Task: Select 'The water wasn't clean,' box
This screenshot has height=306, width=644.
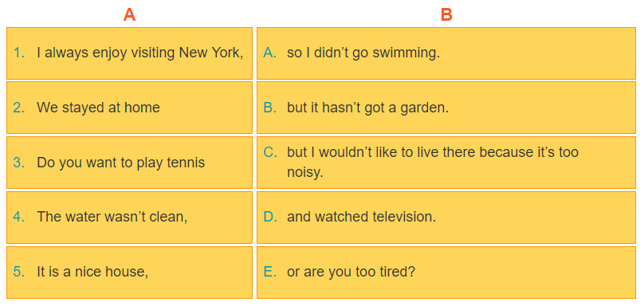Action: tap(129, 218)
